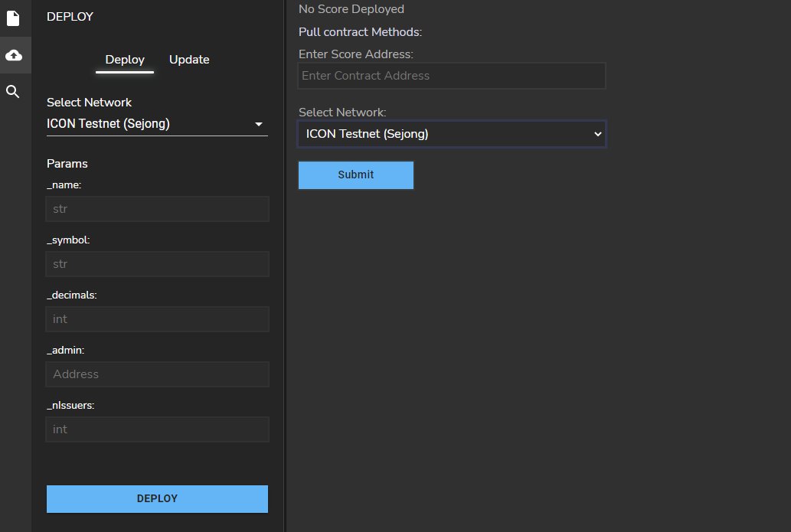Open the search magnifier icon
Viewport: 791px width, 532px height.
[12, 91]
